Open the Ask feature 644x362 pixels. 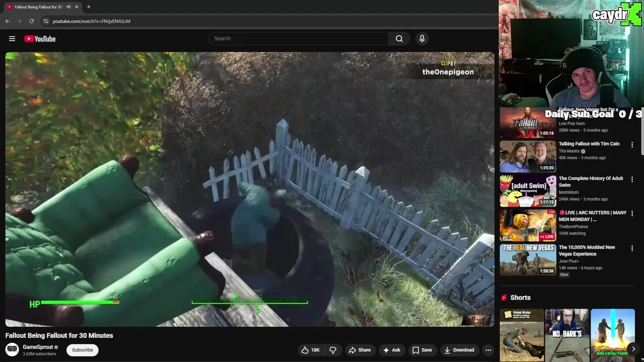click(391, 350)
